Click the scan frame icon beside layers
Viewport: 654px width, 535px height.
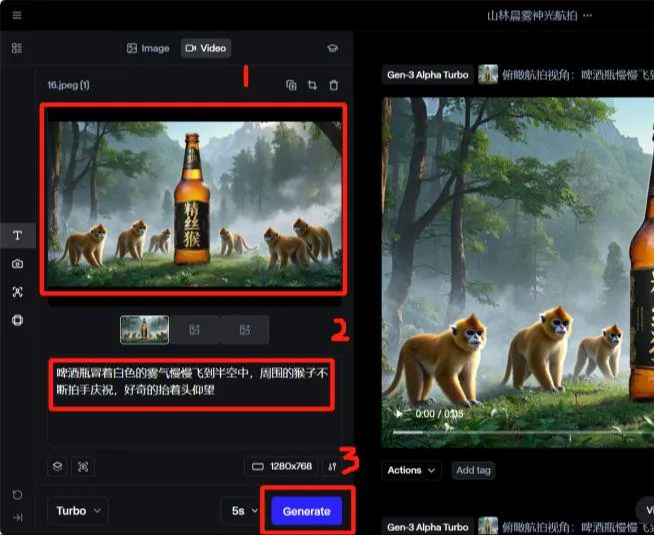[83, 466]
